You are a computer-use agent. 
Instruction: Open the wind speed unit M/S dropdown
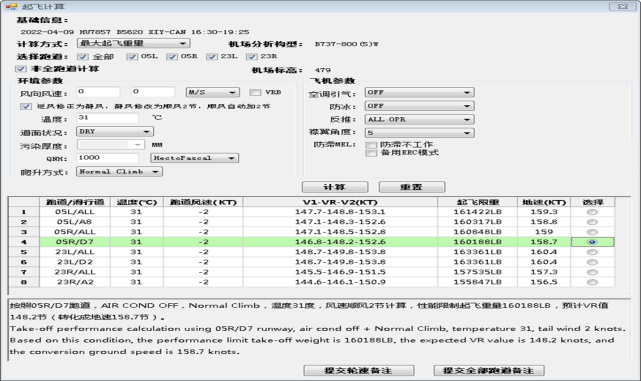tap(213, 92)
